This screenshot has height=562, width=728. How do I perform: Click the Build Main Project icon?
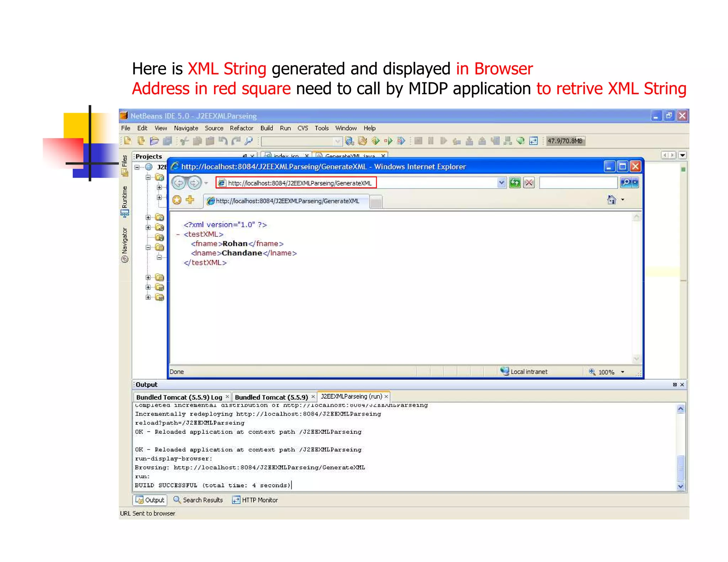pyautogui.click(x=350, y=141)
